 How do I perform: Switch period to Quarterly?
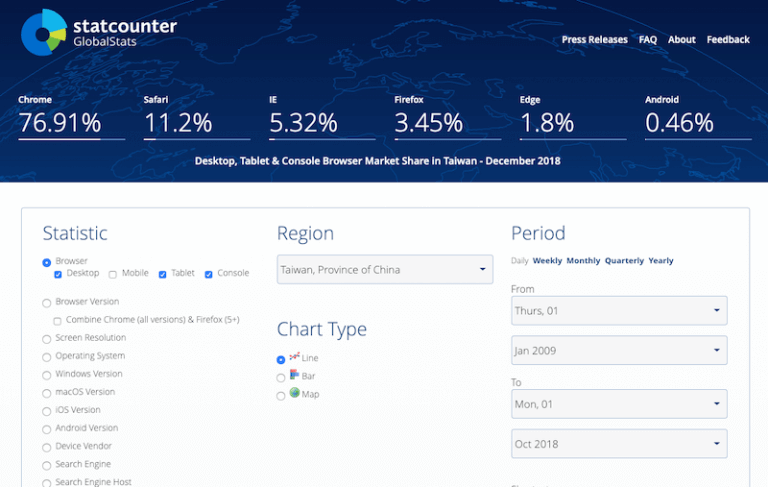click(624, 261)
